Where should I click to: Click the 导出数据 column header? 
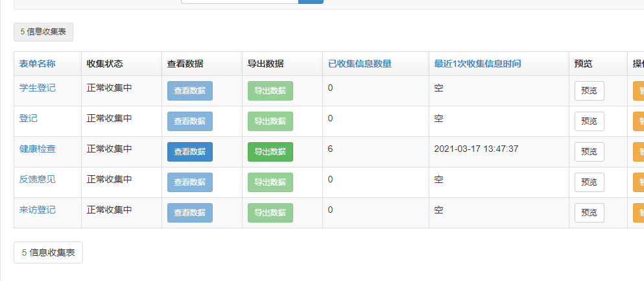(x=266, y=64)
